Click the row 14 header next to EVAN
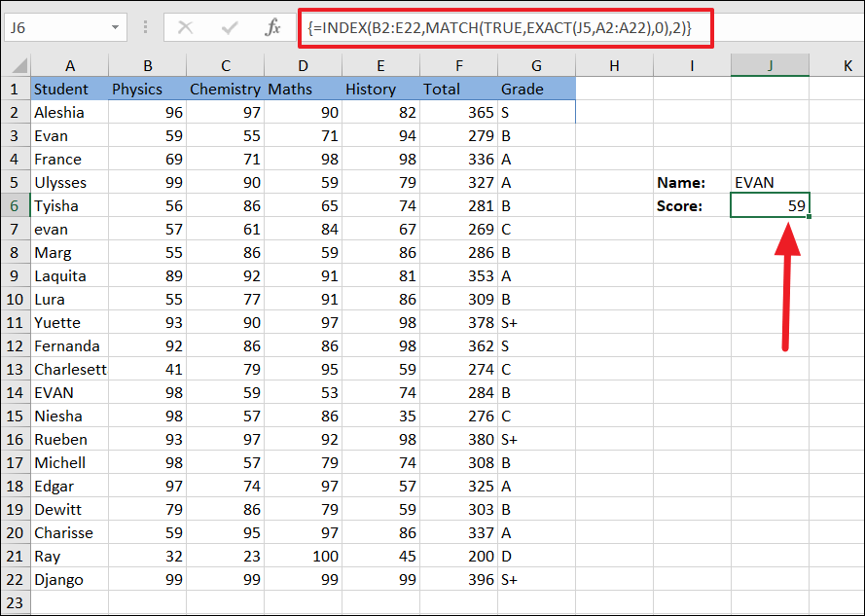The image size is (865, 616). (x=15, y=392)
